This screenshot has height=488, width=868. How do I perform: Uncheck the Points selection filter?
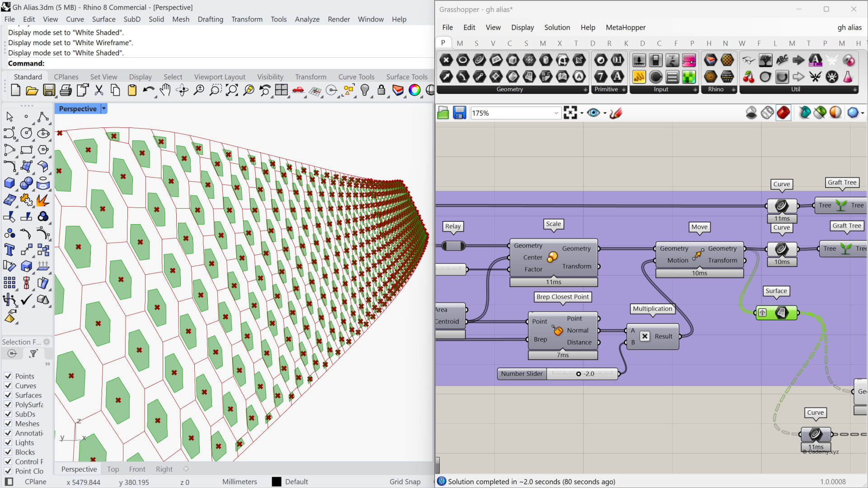tap(8, 376)
